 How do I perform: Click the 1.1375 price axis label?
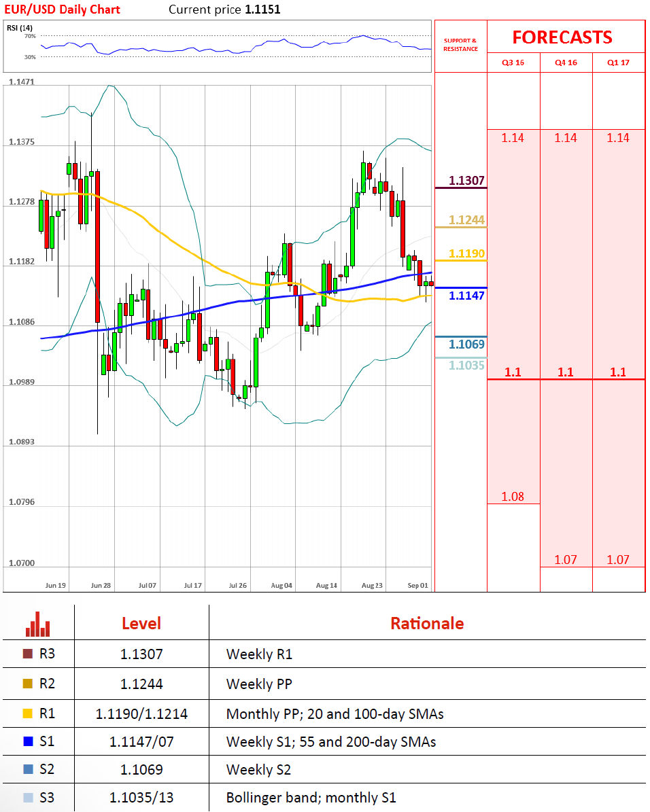(x=21, y=142)
